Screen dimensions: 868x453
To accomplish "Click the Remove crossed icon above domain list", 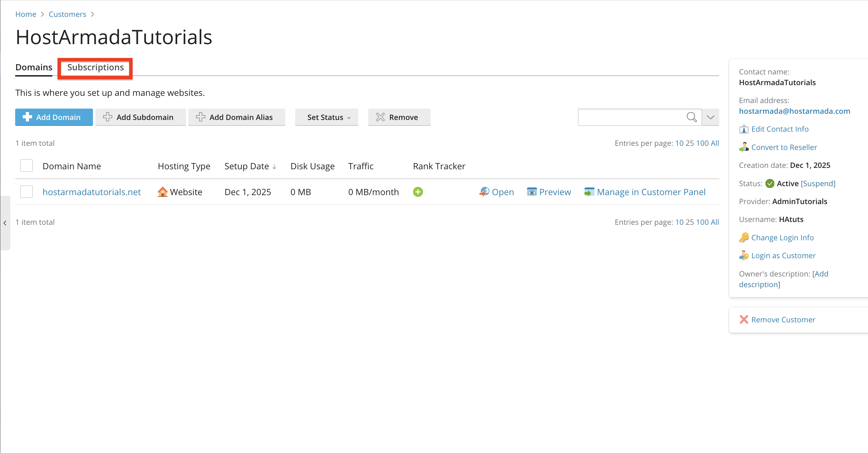I will click(x=380, y=117).
